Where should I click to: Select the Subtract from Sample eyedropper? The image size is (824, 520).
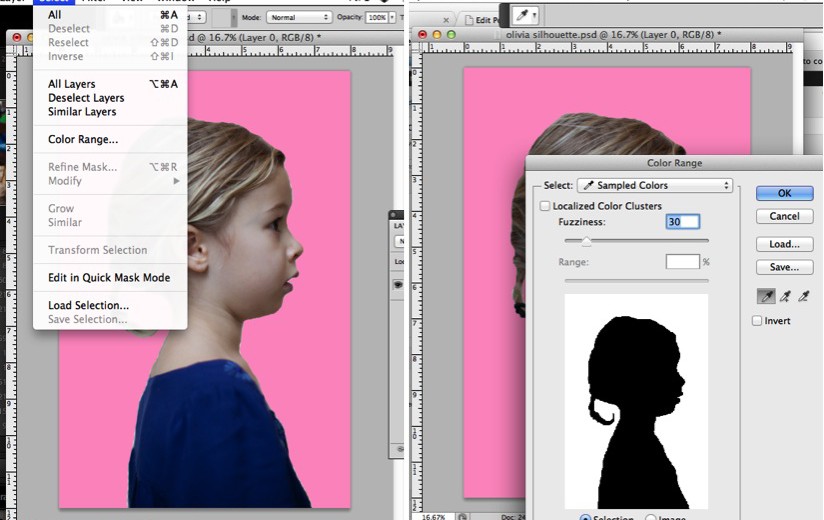pyautogui.click(x=804, y=297)
